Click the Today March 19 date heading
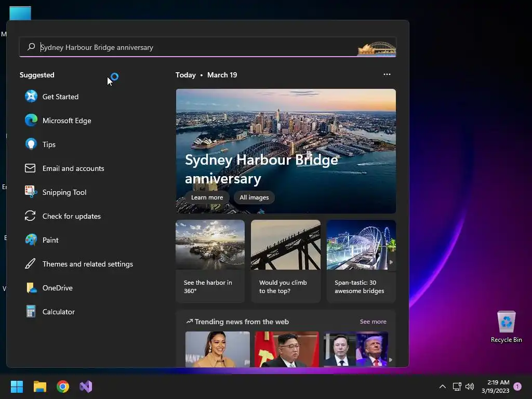The width and height of the screenshot is (532, 399). [x=206, y=75]
